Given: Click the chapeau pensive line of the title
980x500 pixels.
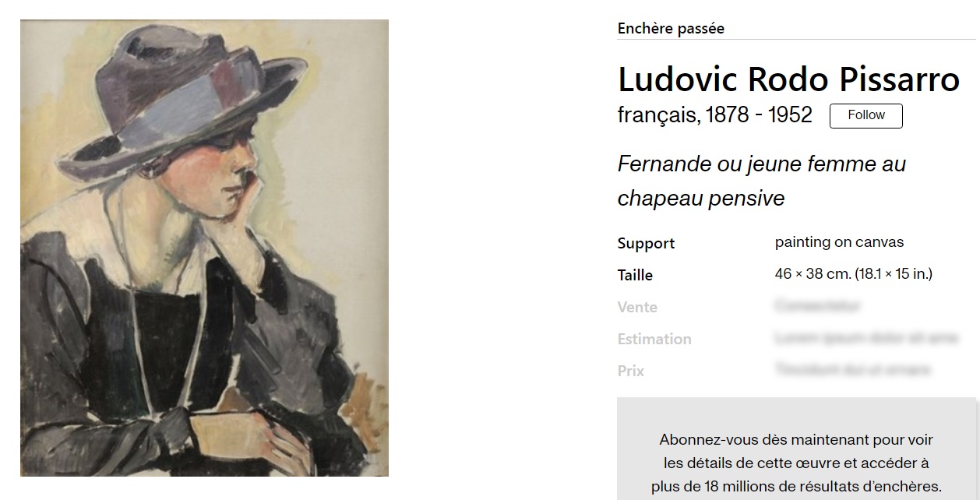Looking at the screenshot, I should point(701,199).
